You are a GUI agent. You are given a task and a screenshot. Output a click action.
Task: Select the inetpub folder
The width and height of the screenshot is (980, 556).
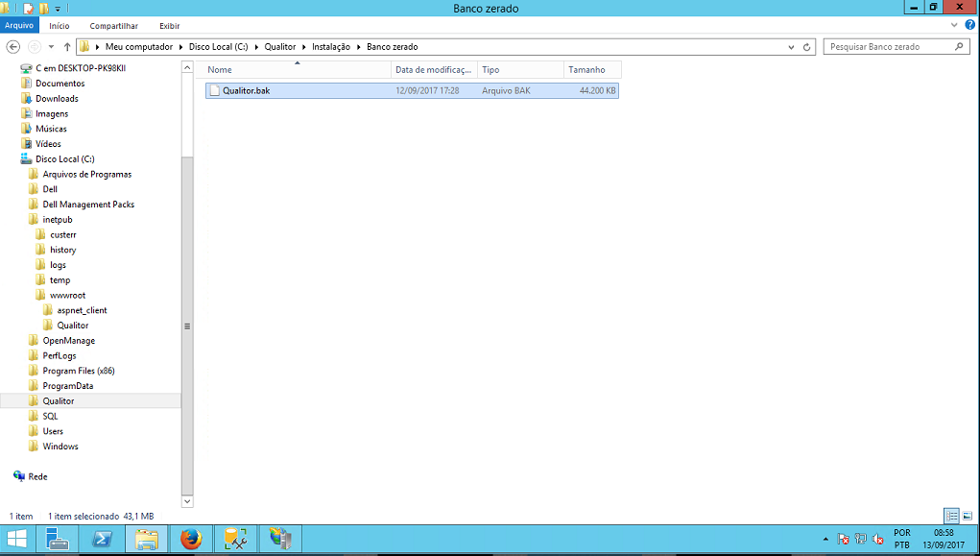point(58,220)
